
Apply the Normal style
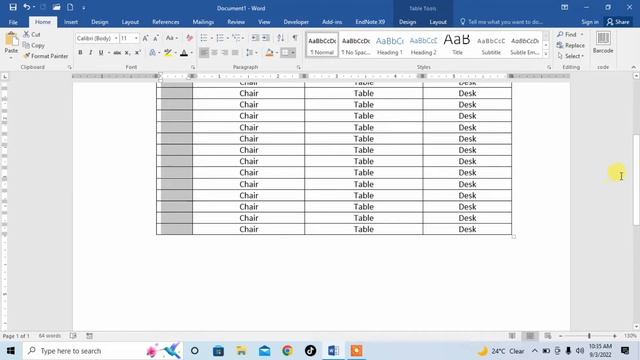322,45
